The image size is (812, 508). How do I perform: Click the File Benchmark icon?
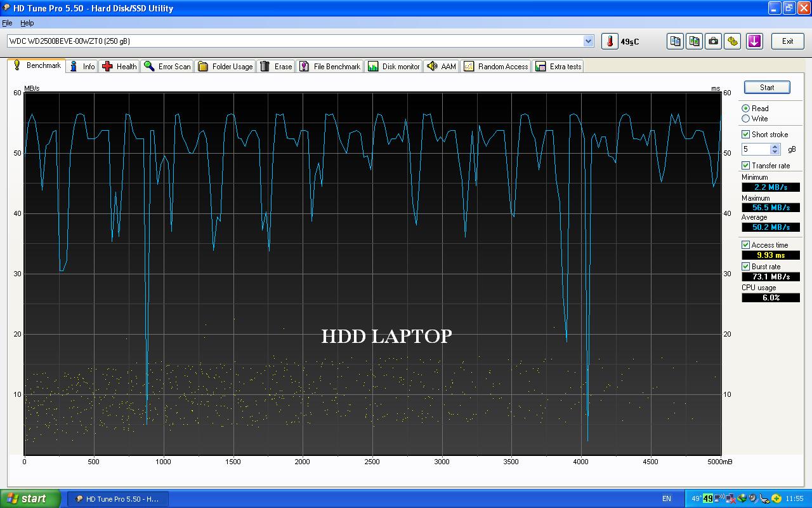pos(304,66)
